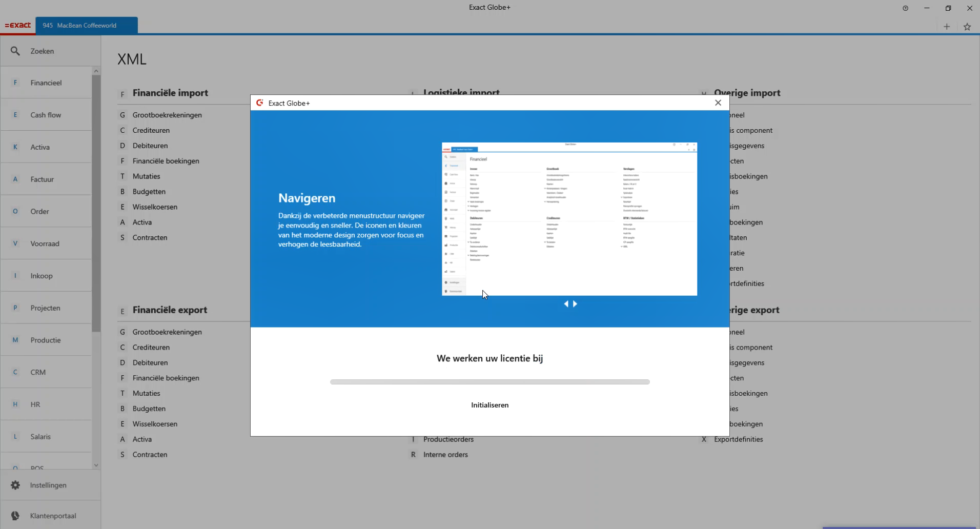Click the Klantenportaal icon
Image resolution: width=980 pixels, height=529 pixels.
point(15,516)
